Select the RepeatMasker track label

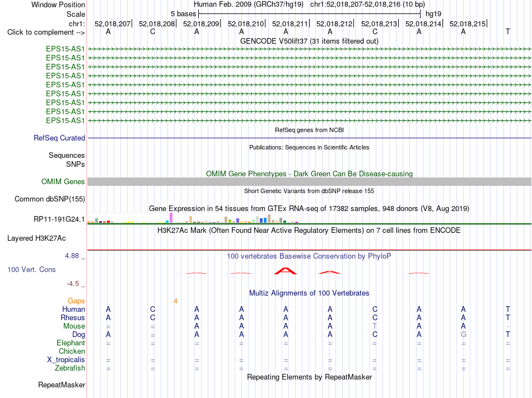point(62,385)
